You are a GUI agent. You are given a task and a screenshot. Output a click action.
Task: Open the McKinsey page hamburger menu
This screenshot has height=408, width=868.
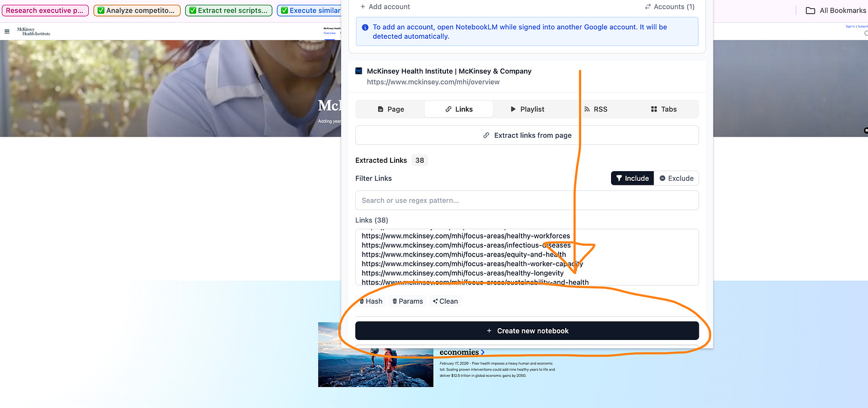[7, 31]
